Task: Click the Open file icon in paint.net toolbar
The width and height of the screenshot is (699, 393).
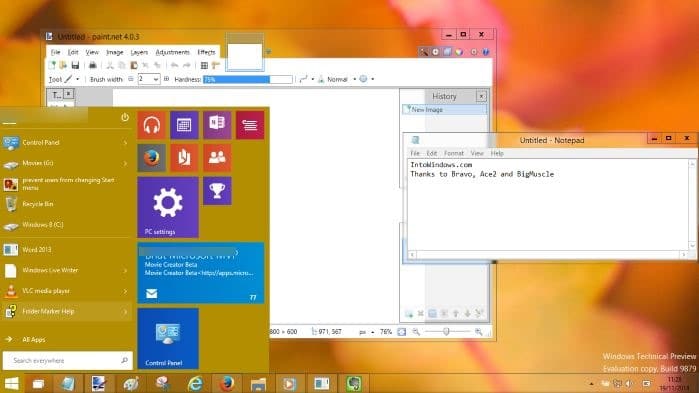Action: coord(63,66)
